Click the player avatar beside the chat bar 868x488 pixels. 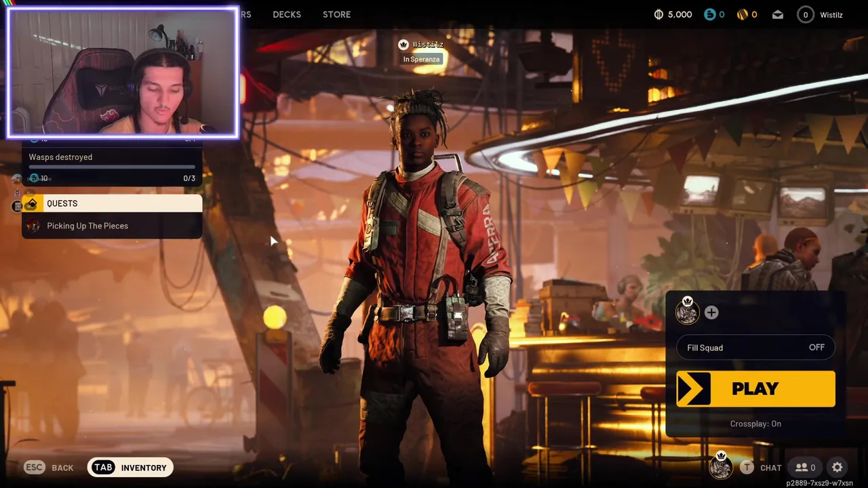721,467
